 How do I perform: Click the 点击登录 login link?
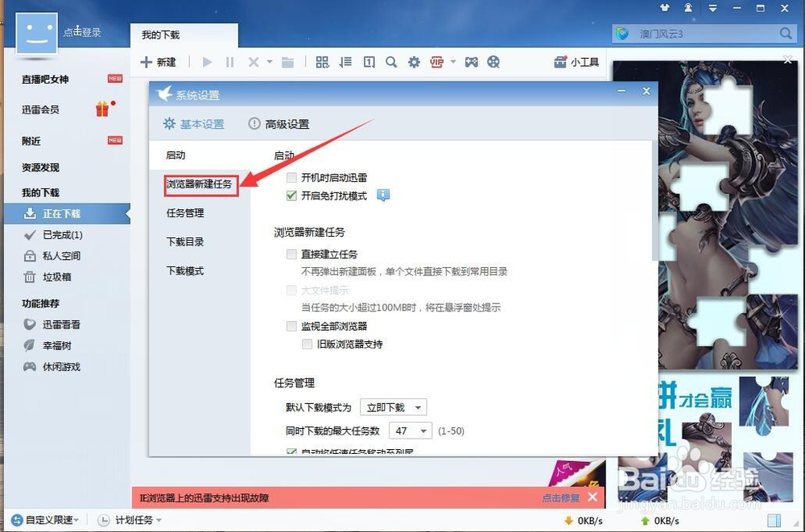[x=82, y=32]
